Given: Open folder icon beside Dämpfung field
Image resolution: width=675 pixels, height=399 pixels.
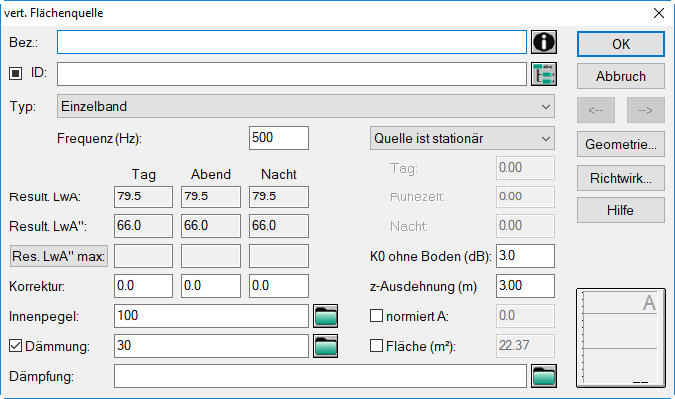Looking at the screenshot, I should [544, 376].
